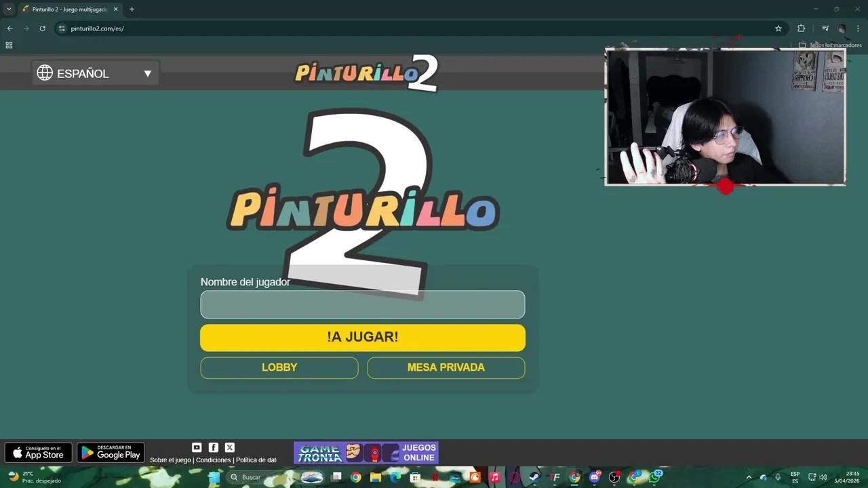Open Steam from the taskbar
This screenshot has width=868, height=488.
[534, 477]
